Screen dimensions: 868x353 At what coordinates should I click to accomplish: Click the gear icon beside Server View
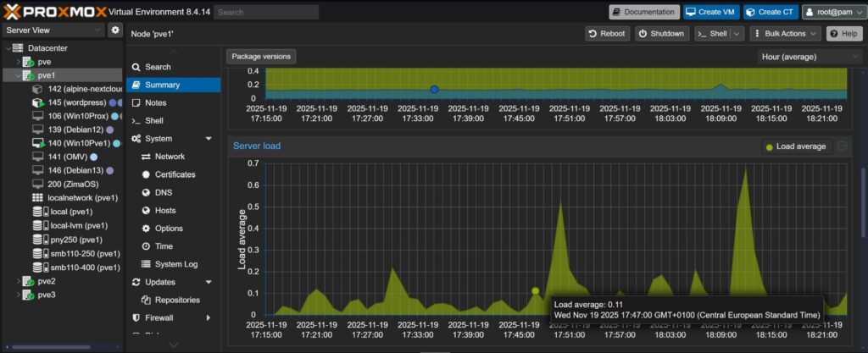(x=115, y=30)
